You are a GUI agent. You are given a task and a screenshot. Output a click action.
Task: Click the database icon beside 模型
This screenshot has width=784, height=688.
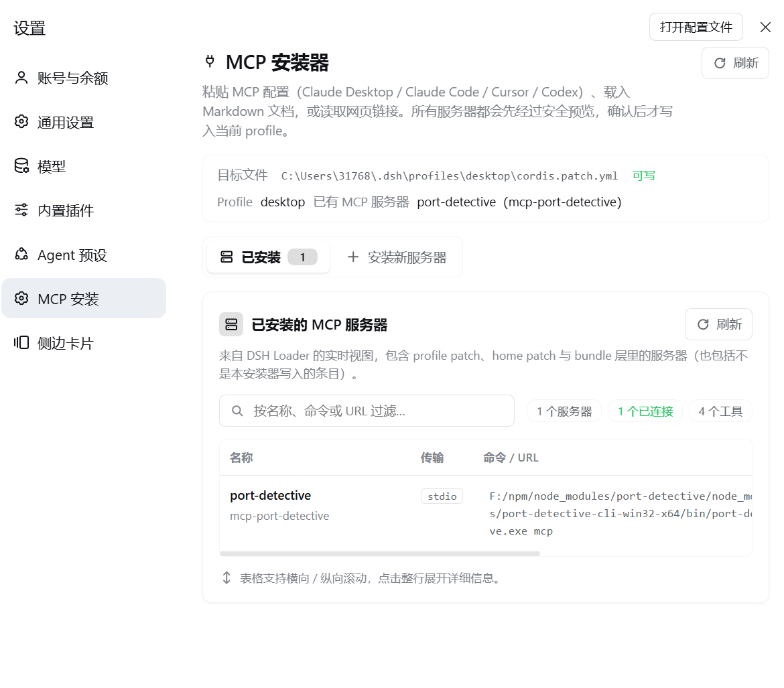(x=21, y=165)
